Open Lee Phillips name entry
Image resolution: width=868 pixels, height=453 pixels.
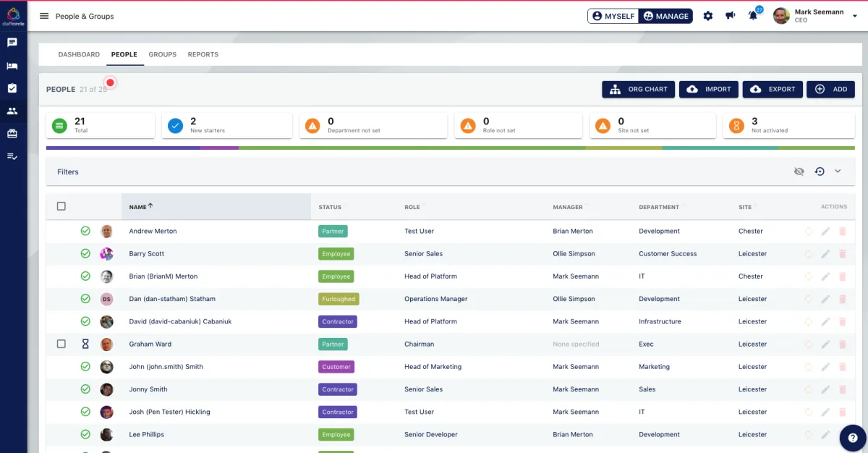tap(147, 435)
